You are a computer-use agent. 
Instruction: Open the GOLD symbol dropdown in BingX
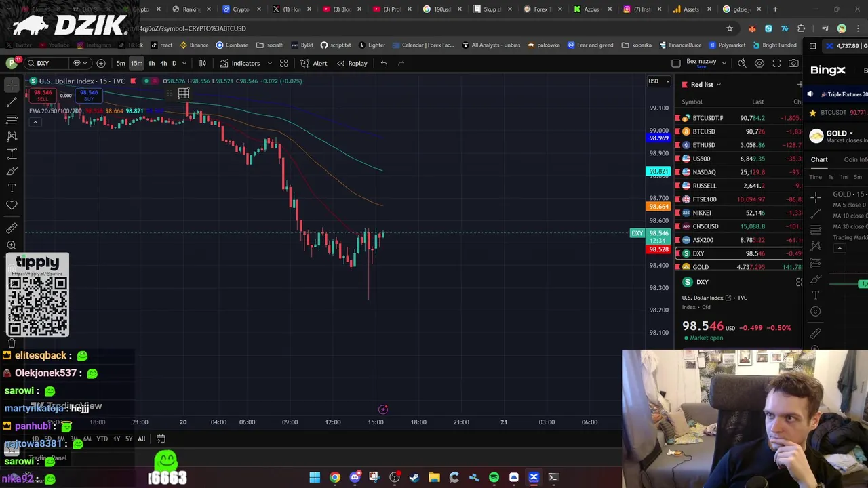850,134
